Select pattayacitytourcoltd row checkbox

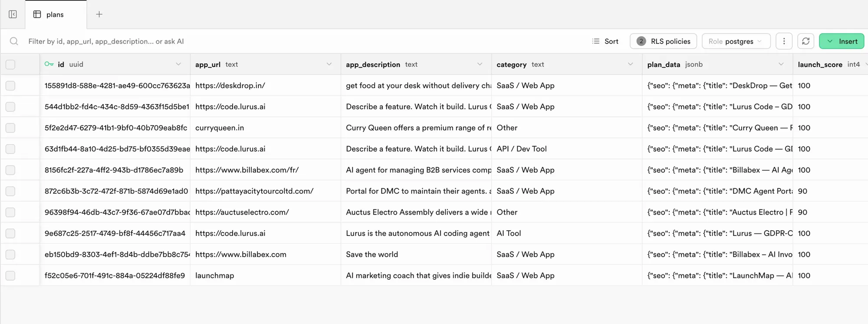10,191
